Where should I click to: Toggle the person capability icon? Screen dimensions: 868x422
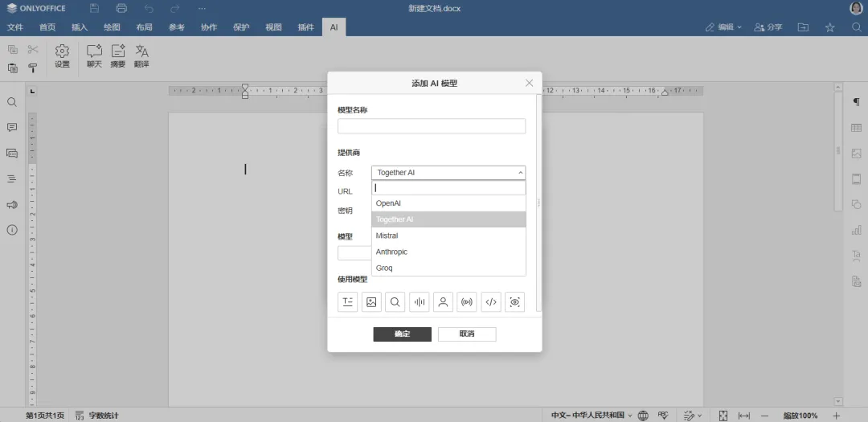(443, 301)
